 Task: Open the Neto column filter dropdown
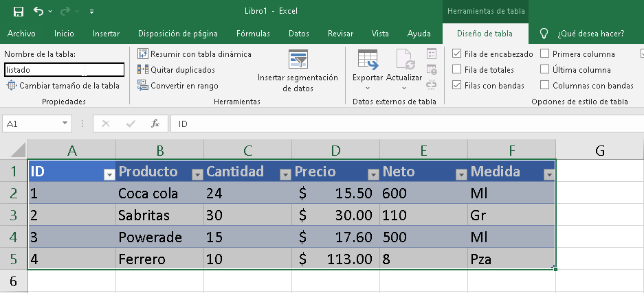[461, 175]
